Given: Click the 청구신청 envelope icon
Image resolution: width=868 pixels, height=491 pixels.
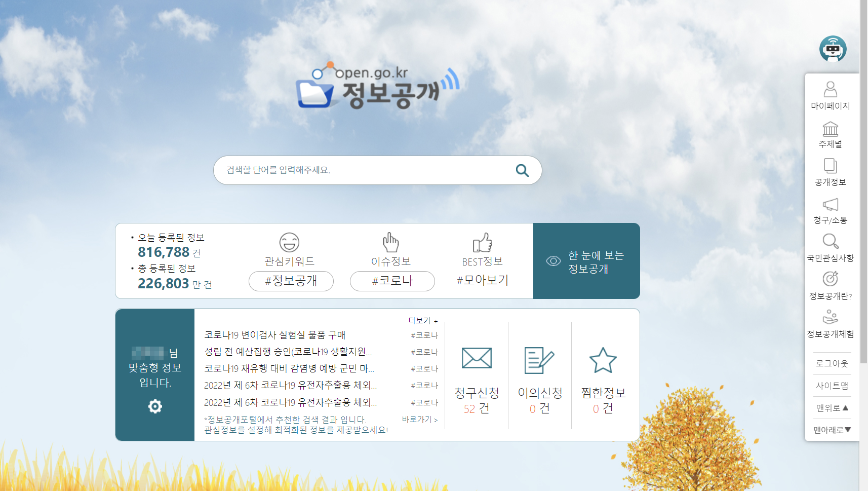Looking at the screenshot, I should (x=477, y=358).
